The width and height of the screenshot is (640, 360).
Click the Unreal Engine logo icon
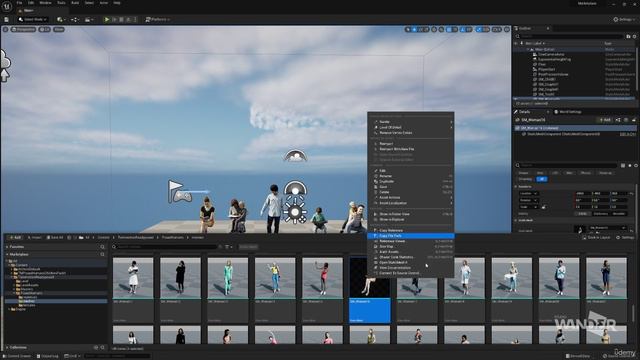(x=7, y=6)
